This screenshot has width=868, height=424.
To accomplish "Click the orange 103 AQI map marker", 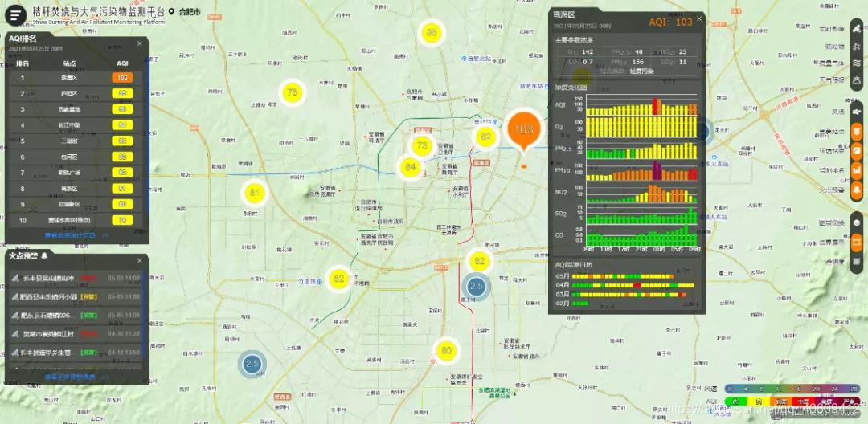I will tap(523, 130).
